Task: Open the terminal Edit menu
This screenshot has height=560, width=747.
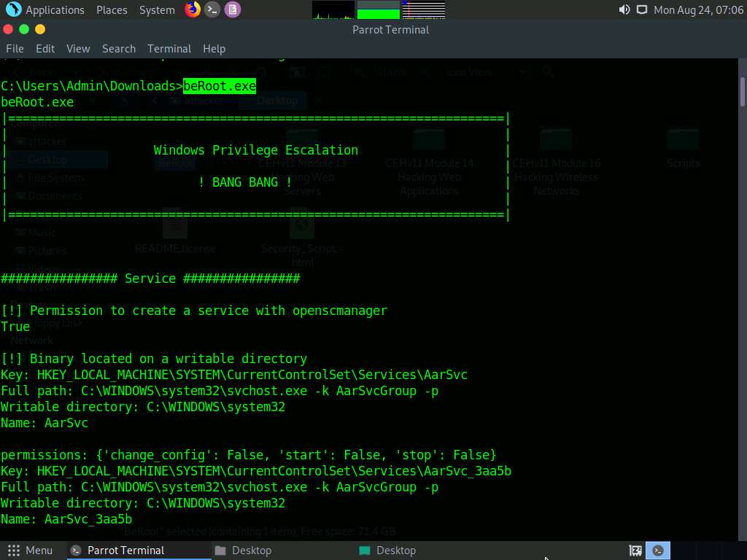Action: tap(45, 49)
